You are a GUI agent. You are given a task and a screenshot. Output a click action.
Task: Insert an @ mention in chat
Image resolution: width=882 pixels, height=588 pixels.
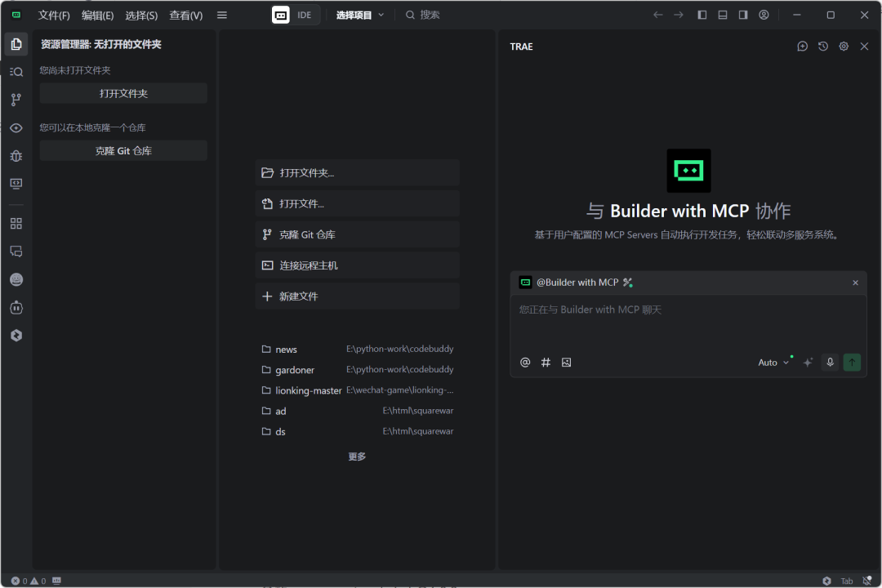coord(525,363)
